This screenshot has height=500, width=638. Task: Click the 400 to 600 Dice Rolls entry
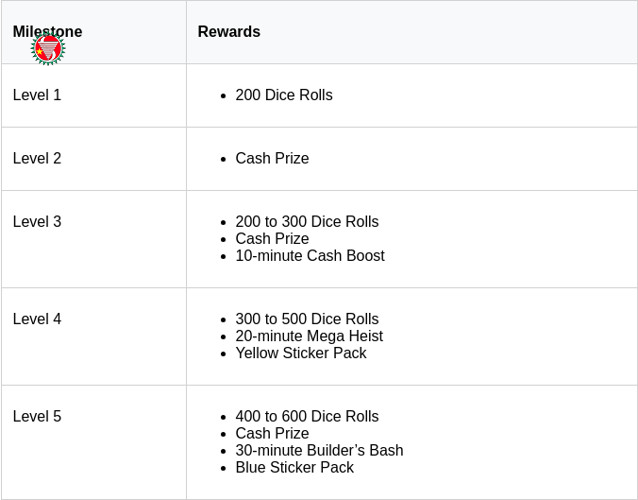pos(307,416)
